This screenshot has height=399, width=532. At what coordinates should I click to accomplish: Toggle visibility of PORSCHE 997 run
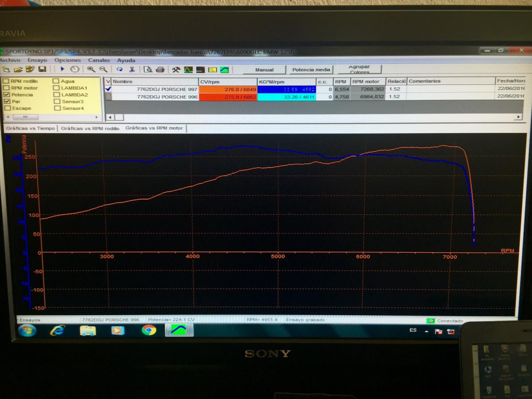click(108, 89)
